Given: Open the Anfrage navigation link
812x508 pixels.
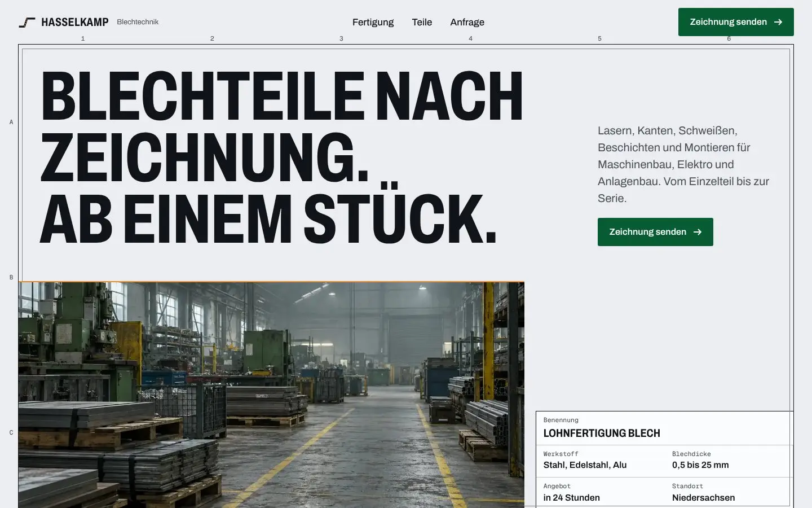Looking at the screenshot, I should pos(467,22).
